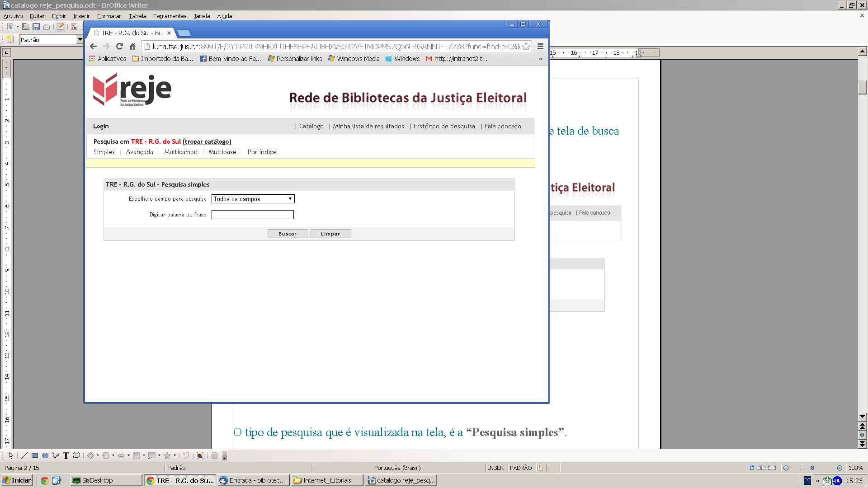
Task: Click the From File image icon
Action: 200,455
